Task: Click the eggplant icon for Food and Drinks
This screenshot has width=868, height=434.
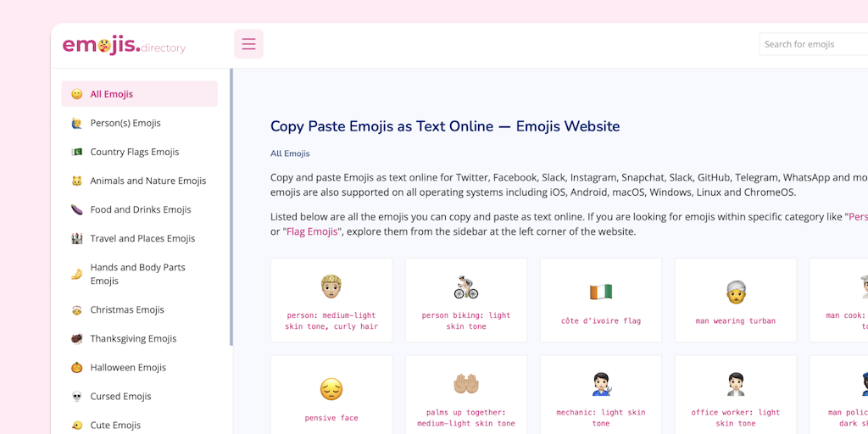Action: (77, 209)
